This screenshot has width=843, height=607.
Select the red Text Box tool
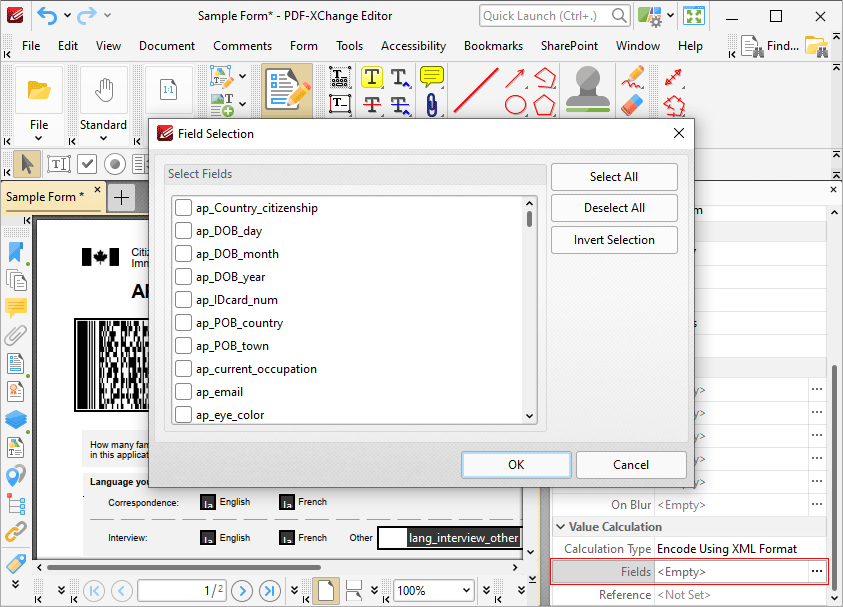[340, 103]
